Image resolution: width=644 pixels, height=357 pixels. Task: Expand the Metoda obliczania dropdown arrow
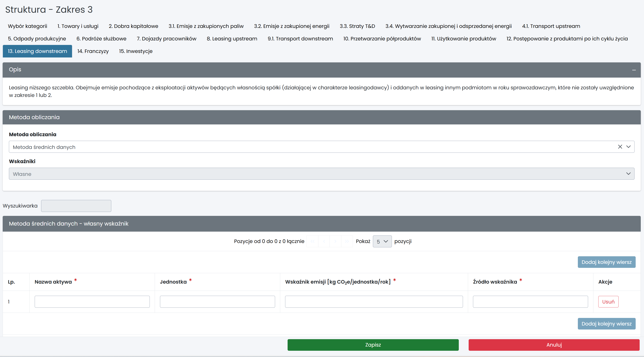pyautogui.click(x=628, y=147)
